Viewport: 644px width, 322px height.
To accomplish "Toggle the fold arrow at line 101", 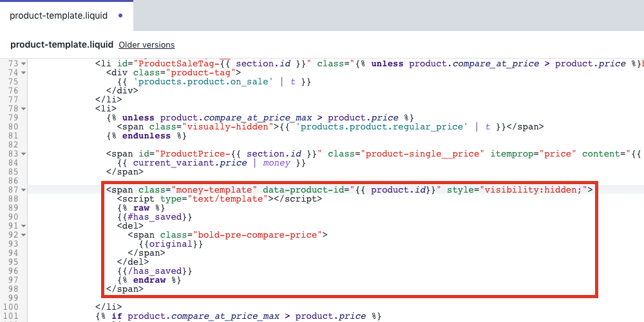I will (x=24, y=316).
